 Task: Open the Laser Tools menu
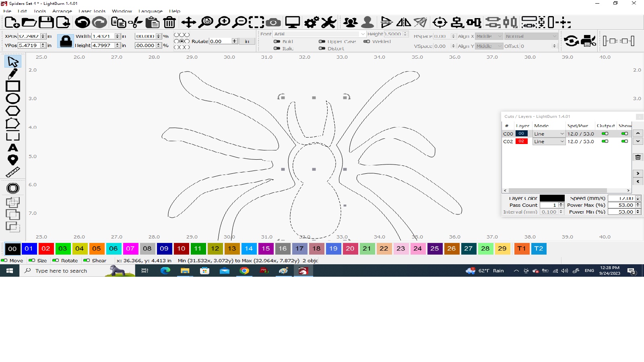[92, 11]
